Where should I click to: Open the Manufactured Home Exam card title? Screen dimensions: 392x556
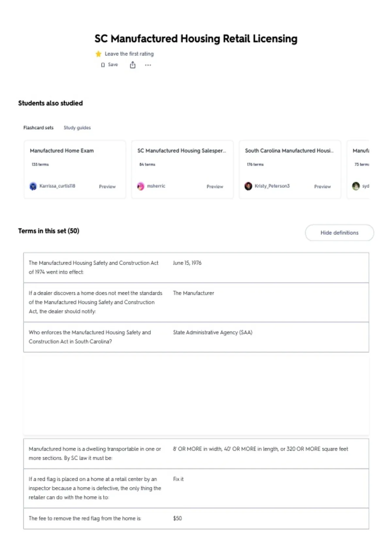coord(62,150)
